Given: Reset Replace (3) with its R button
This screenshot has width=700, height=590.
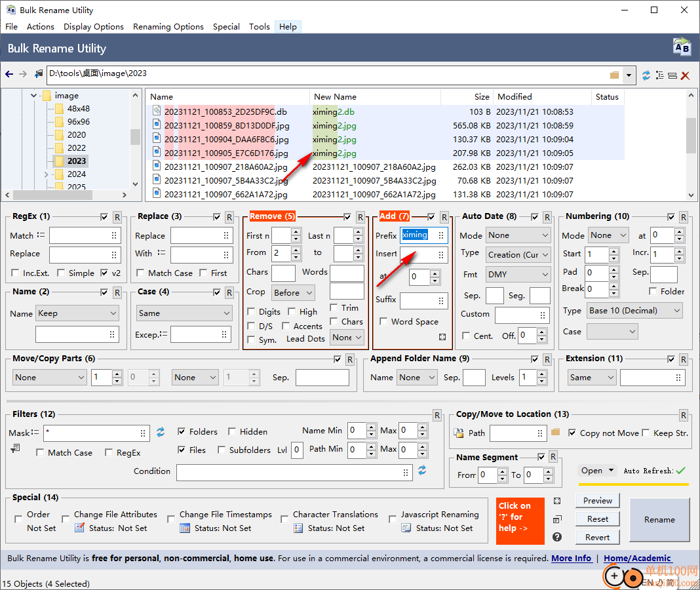Looking at the screenshot, I should click(229, 217).
